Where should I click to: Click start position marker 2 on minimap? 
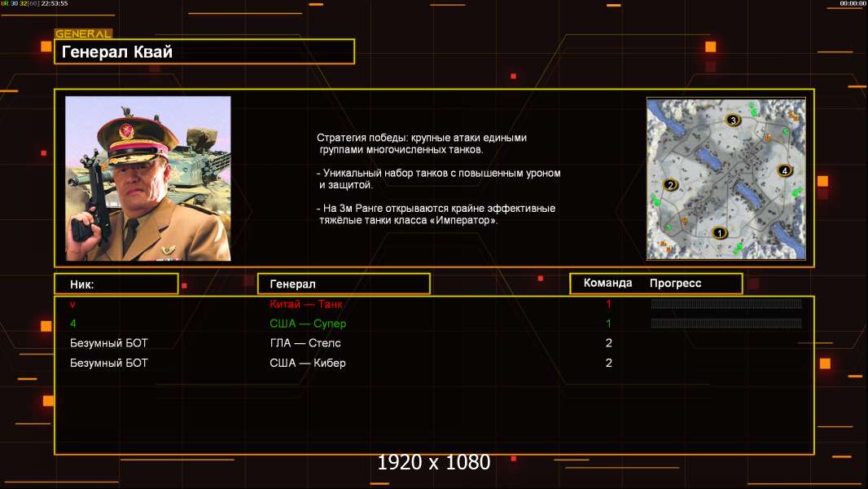pyautogui.click(x=670, y=185)
